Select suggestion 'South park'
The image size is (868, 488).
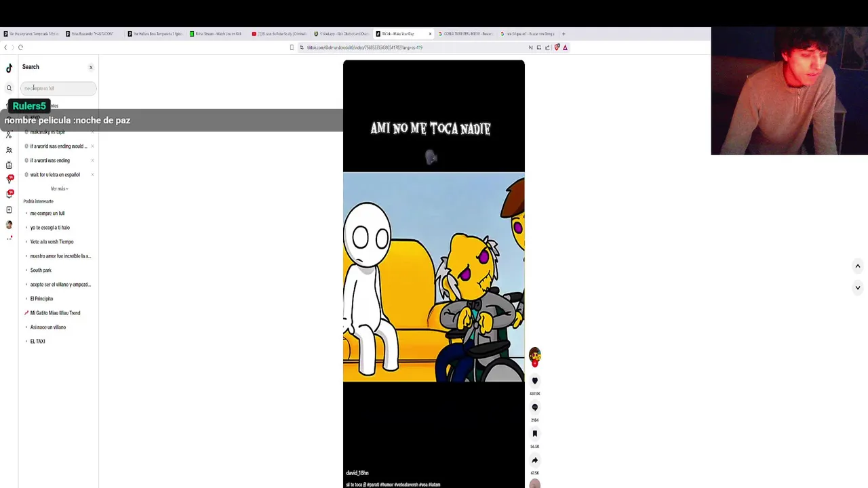coord(41,270)
